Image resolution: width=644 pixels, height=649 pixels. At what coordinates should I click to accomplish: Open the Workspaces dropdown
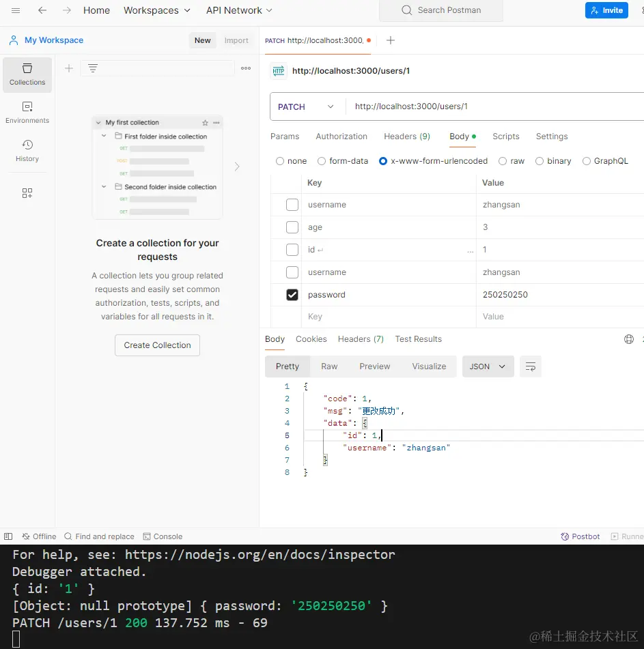coord(157,10)
